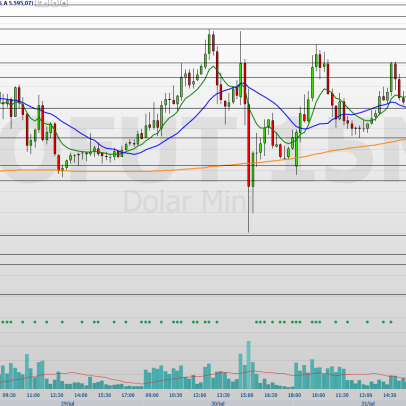Screen dimensions: 406x406
Task: Click the 30/jul date label on the time axis
Action: (x=217, y=403)
